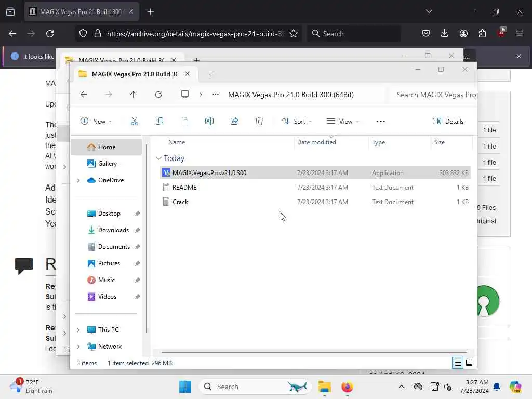The height and width of the screenshot is (399, 532).
Task: Sort by Date modified column header
Action: pos(316,142)
